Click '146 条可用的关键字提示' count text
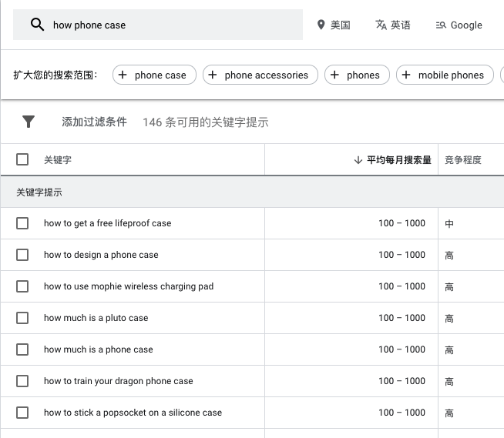The image size is (504, 438). pos(206,122)
